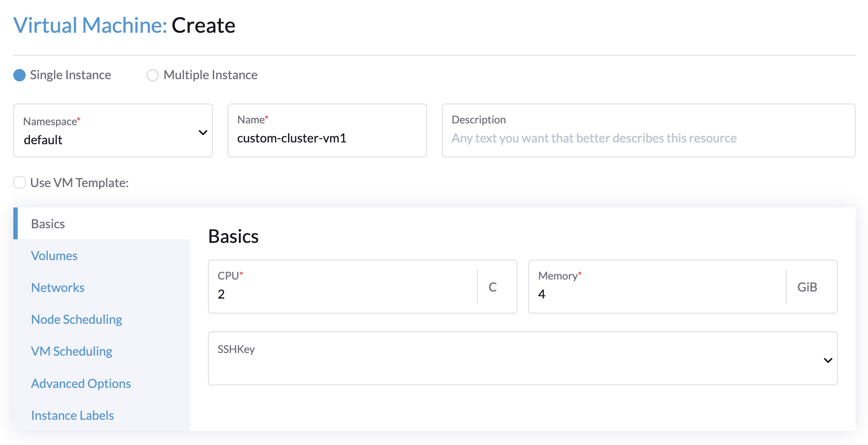
Task: Edit the CPU value field
Action: 343,294
